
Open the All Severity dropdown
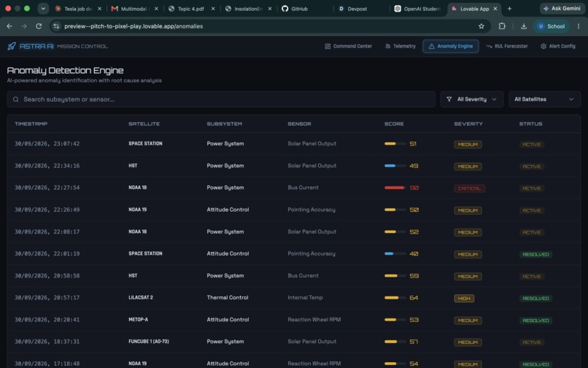pos(472,99)
